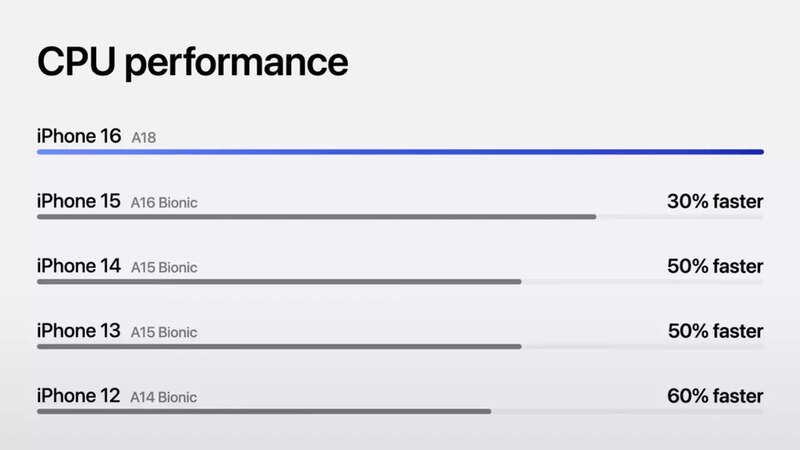Click the "30% faster" text
The height and width of the screenshot is (450, 800).
(x=715, y=201)
